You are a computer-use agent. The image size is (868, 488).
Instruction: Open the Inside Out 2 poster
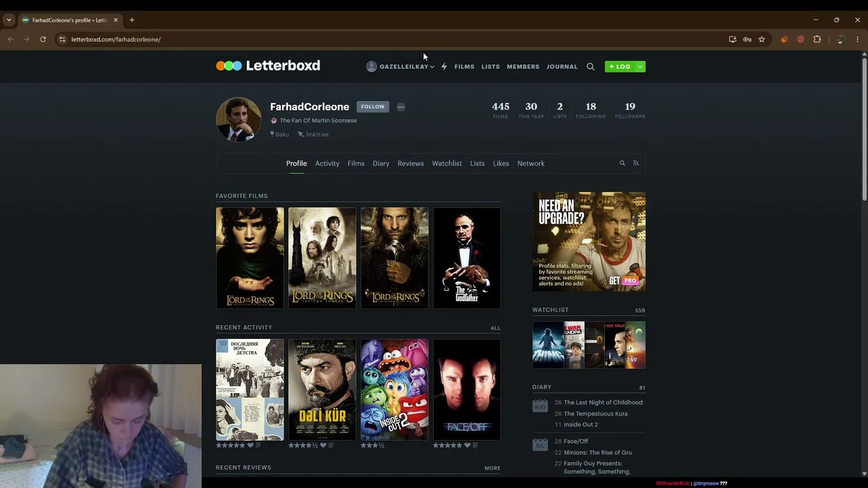395,390
